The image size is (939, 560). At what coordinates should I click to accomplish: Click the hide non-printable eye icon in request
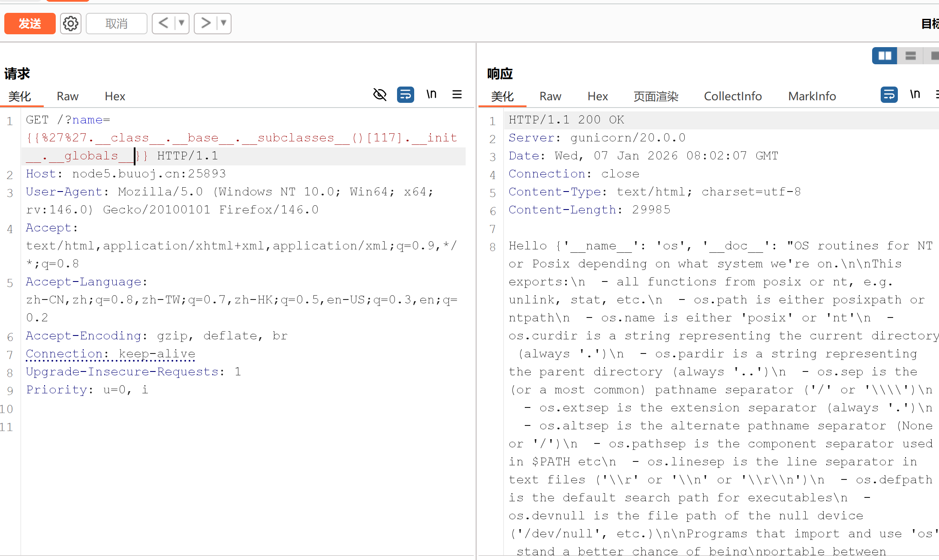380,95
